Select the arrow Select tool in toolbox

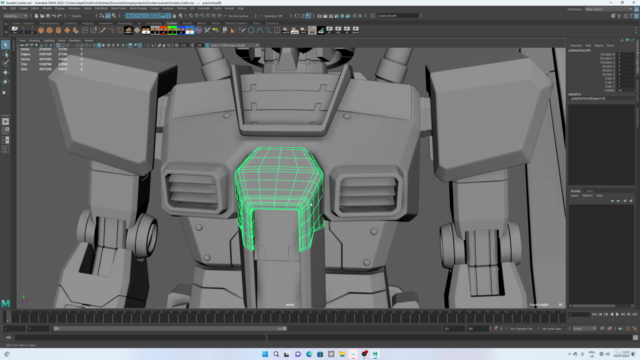[x=5, y=44]
